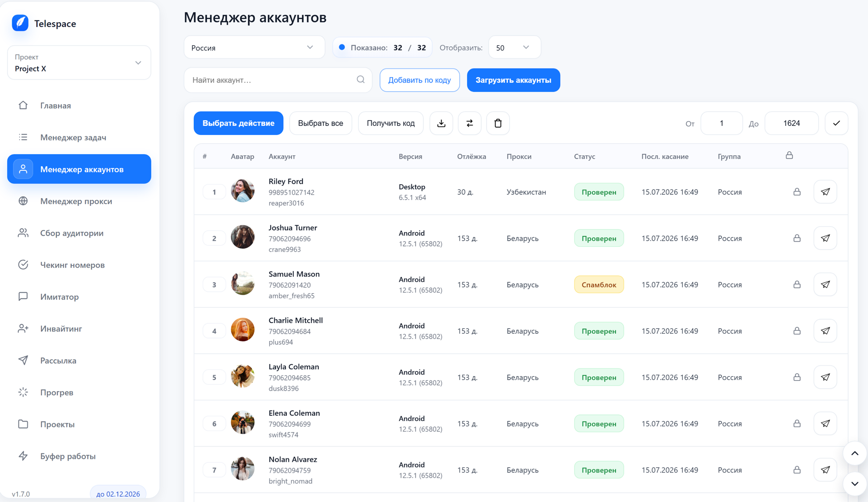Focus the Найти аккаунт search field
The width and height of the screenshot is (868, 502).
pos(278,80)
